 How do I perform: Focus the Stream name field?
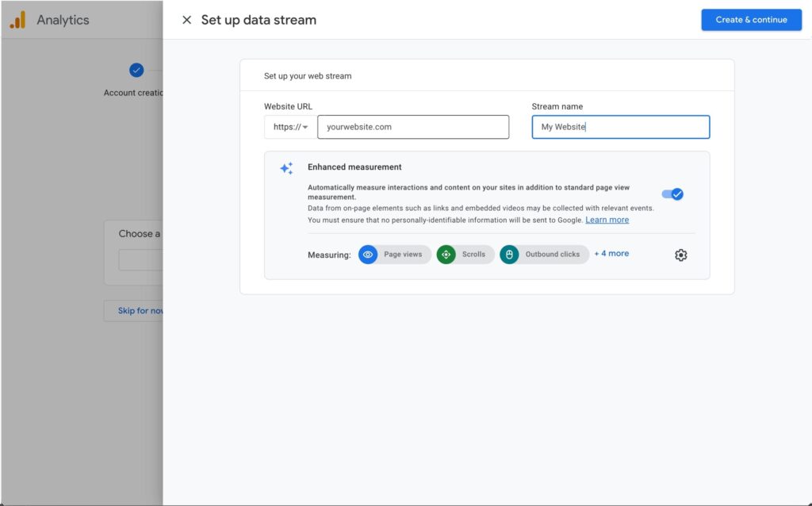(620, 127)
